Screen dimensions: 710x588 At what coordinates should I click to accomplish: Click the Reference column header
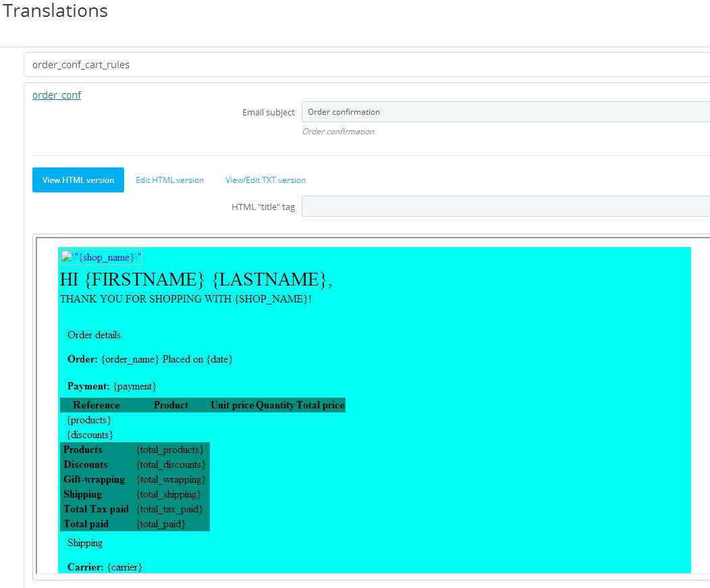pyautogui.click(x=97, y=405)
